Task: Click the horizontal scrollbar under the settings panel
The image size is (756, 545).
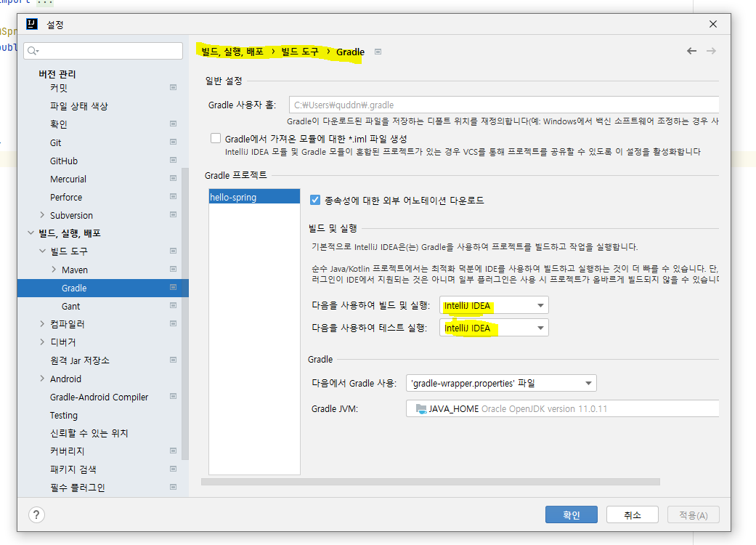Action: (431, 482)
